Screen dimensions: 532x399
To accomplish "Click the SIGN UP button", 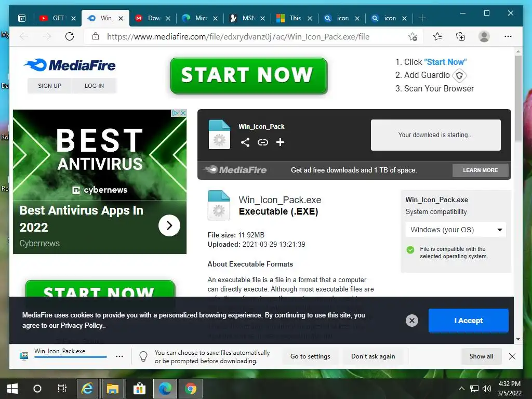I will tap(49, 86).
